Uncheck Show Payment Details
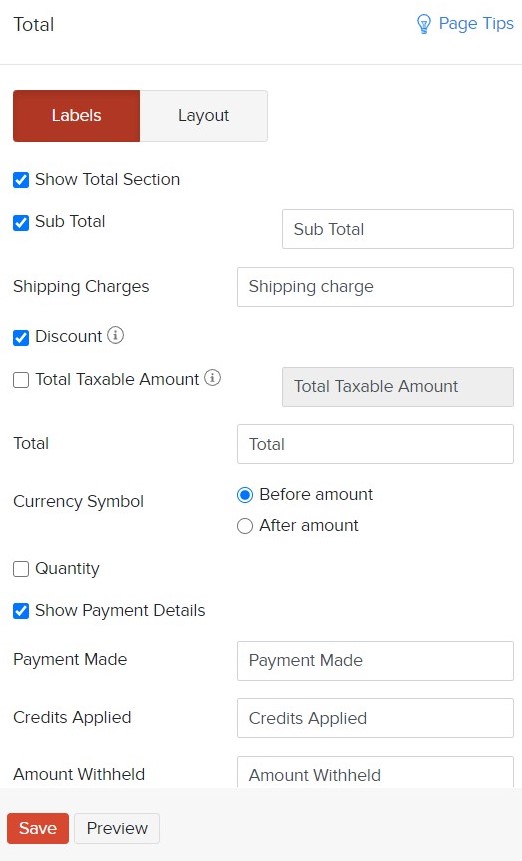This screenshot has height=861, width=522. 21,611
